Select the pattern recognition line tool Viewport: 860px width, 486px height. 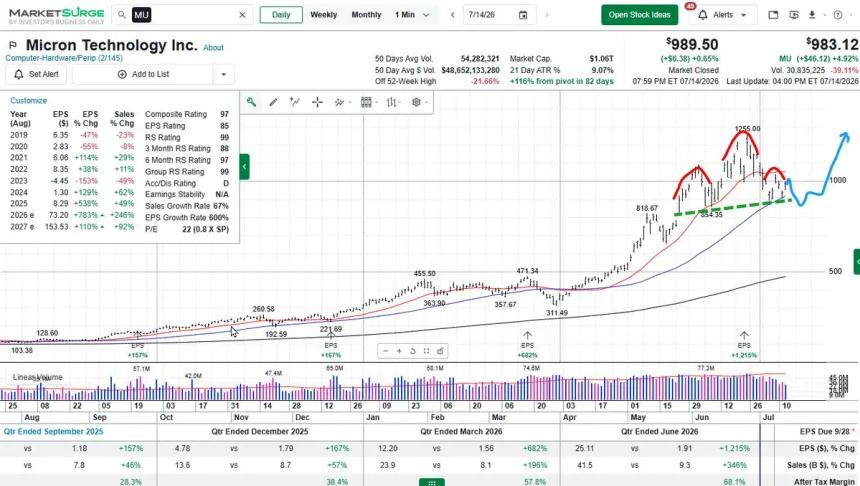point(295,102)
